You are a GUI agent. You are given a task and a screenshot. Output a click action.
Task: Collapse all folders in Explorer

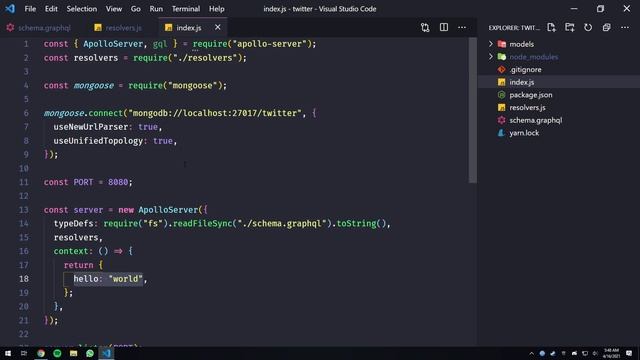tap(607, 27)
